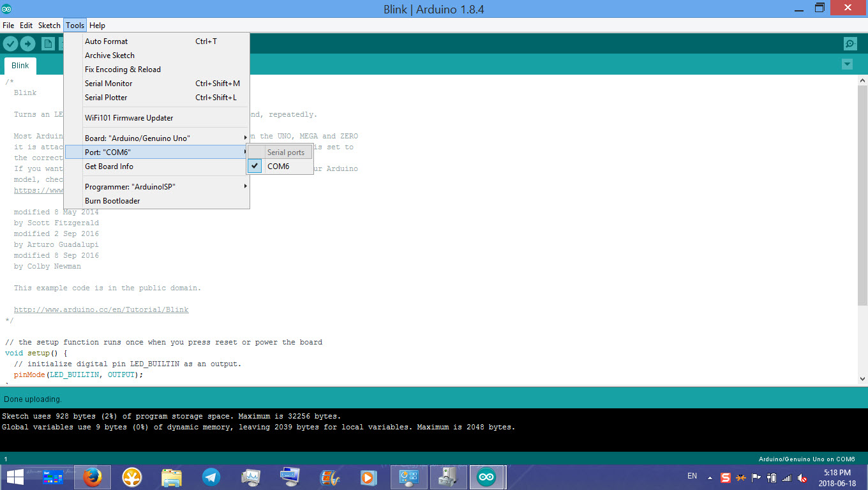Open the Control Panel taskbar icon
868x490 pixels.
click(408, 477)
